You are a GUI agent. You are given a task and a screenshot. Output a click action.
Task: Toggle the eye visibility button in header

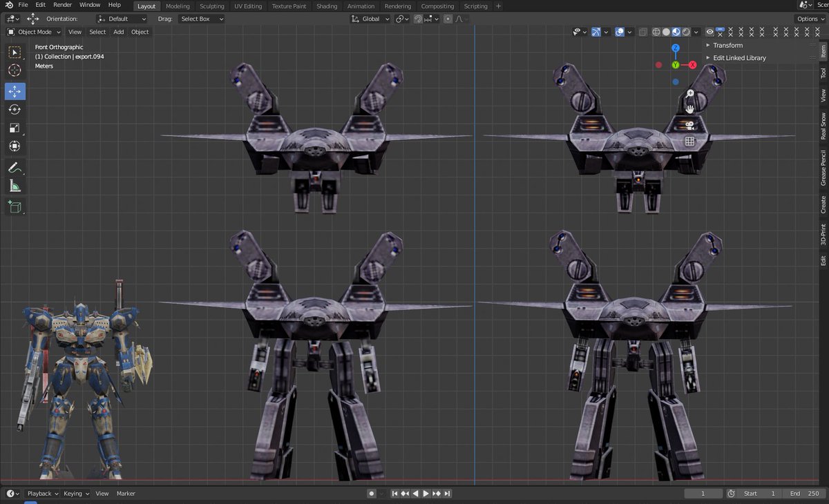[x=709, y=32]
